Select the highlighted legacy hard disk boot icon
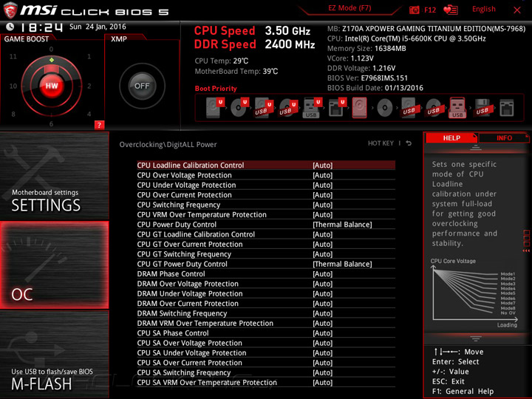The image size is (532, 399). (x=360, y=108)
